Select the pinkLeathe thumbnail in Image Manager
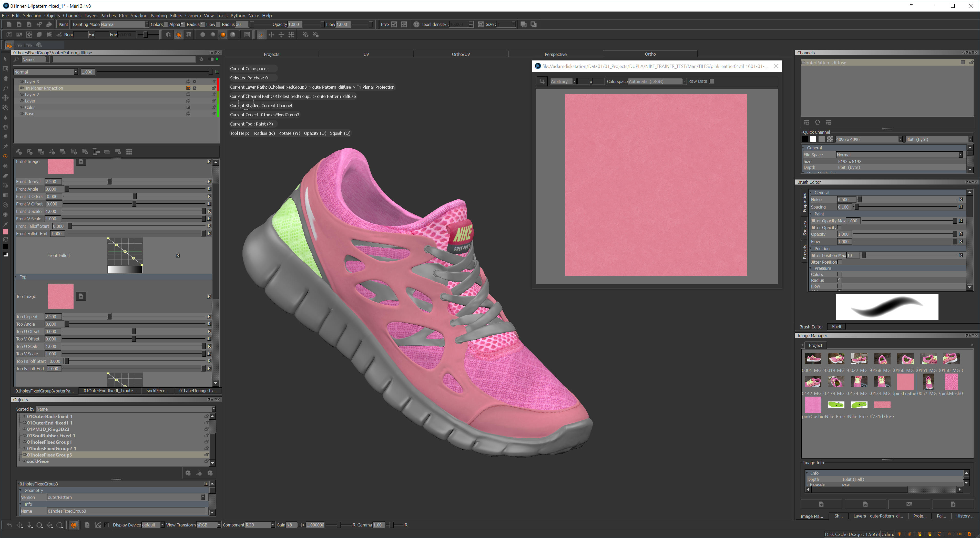980x538 pixels. (905, 382)
